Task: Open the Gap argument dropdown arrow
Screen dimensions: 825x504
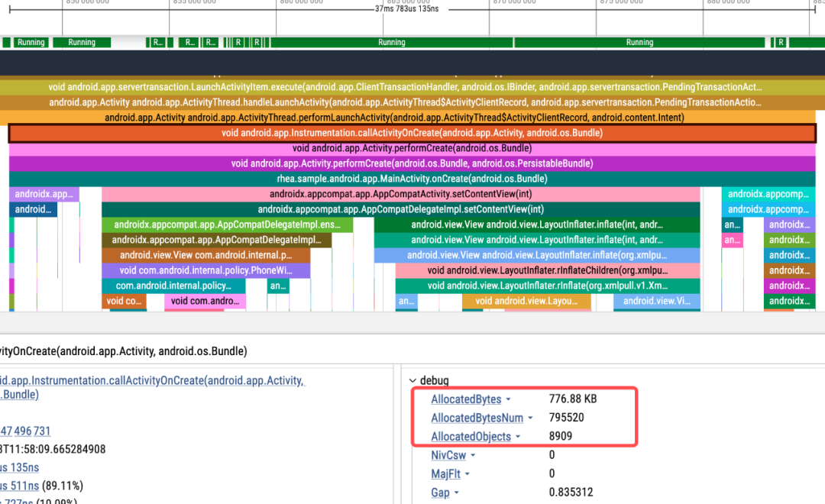Action: click(457, 493)
